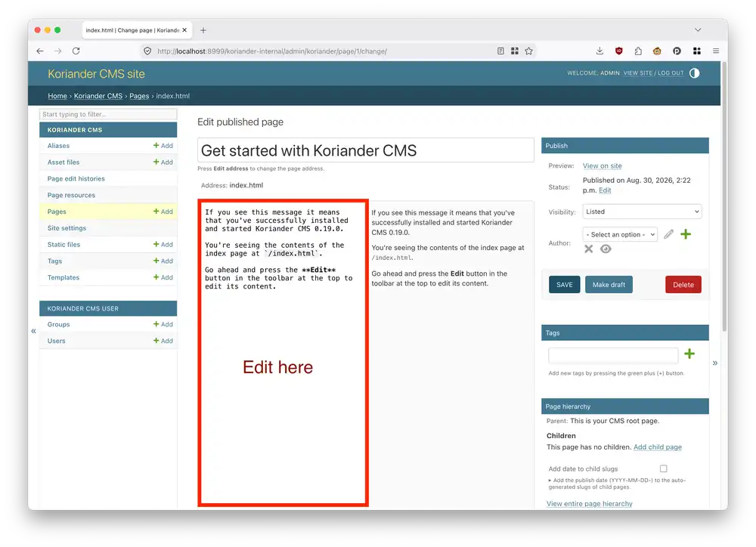The image size is (756, 547).
Task: Click the page vertical scrollbar
Action: [x=724, y=197]
